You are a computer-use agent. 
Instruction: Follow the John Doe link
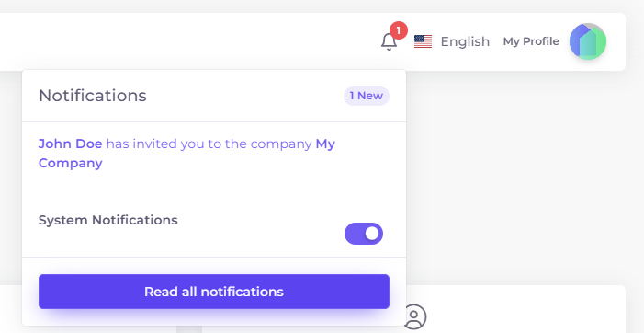pyautogui.click(x=70, y=144)
